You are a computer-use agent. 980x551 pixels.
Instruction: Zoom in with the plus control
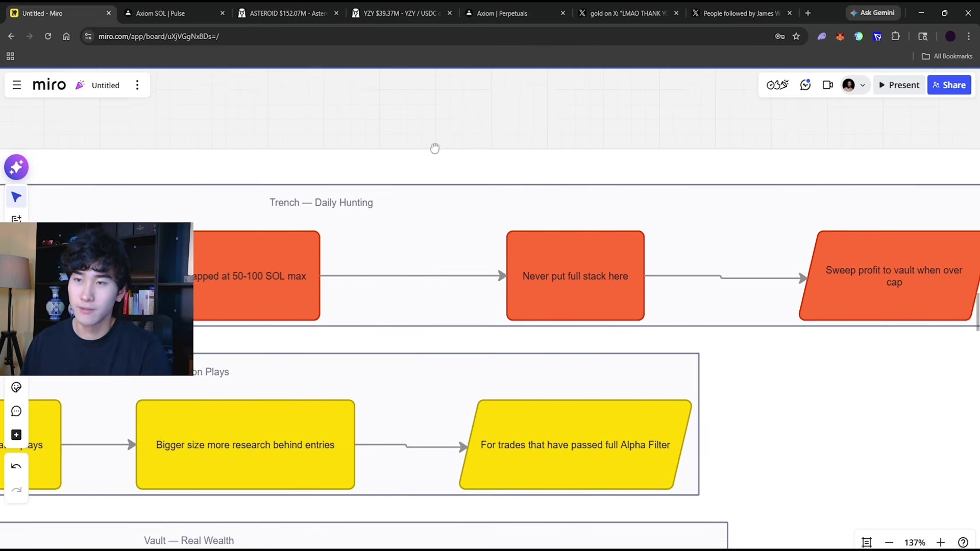(x=941, y=542)
